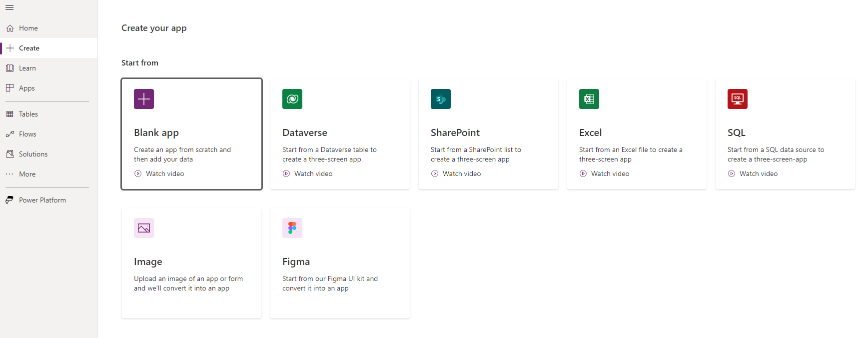Click the Solutions icon in sidebar
Screen dimensions: 868x338
10,154
